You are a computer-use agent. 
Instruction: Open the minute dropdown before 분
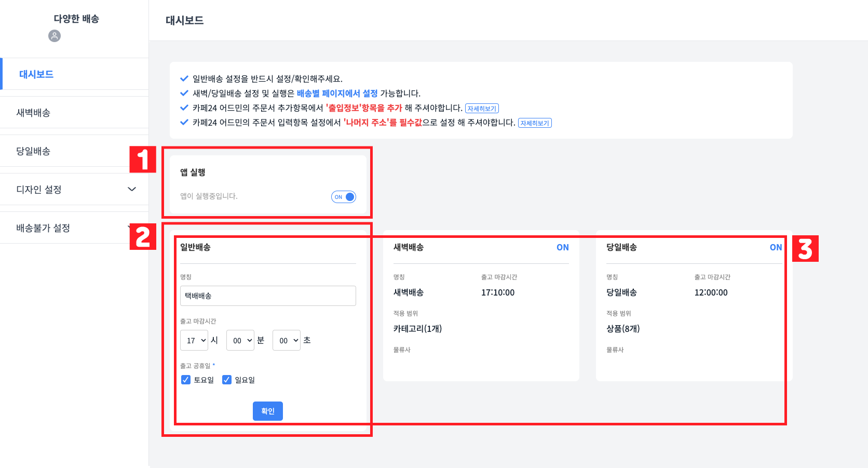click(240, 340)
